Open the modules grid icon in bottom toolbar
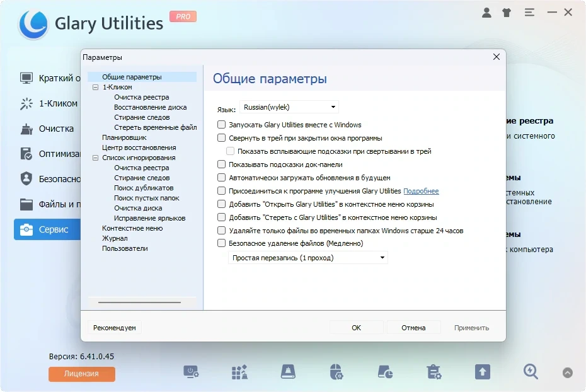The width and height of the screenshot is (586, 392). [239, 372]
